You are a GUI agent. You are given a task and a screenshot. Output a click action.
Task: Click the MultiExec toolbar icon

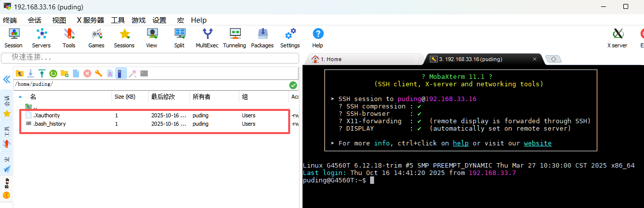(207, 37)
